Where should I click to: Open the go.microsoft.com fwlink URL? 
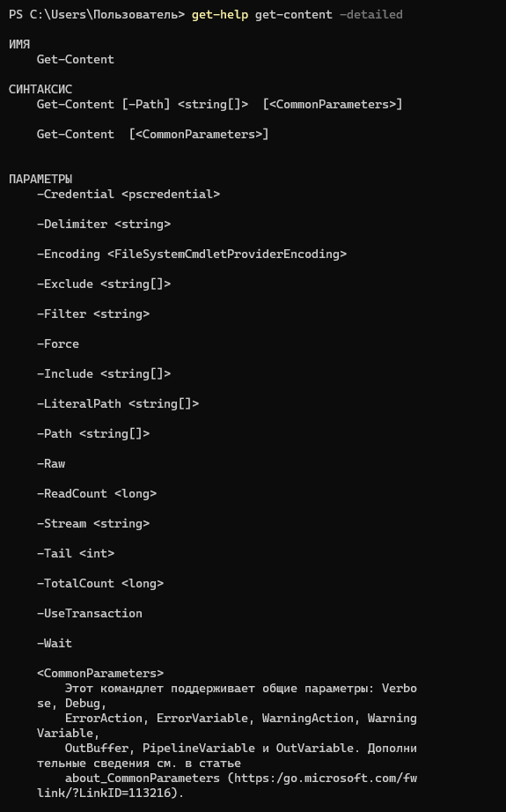(x=325, y=779)
